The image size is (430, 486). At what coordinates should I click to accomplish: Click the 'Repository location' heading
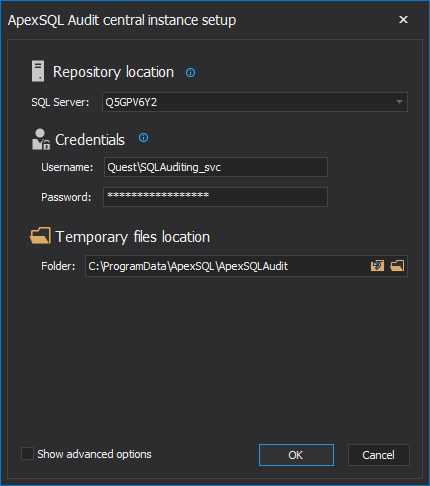(113, 72)
